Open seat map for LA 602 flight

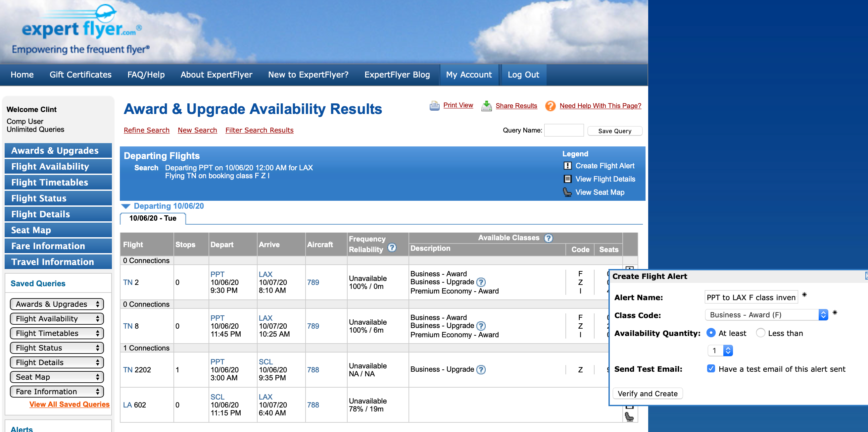629,416
